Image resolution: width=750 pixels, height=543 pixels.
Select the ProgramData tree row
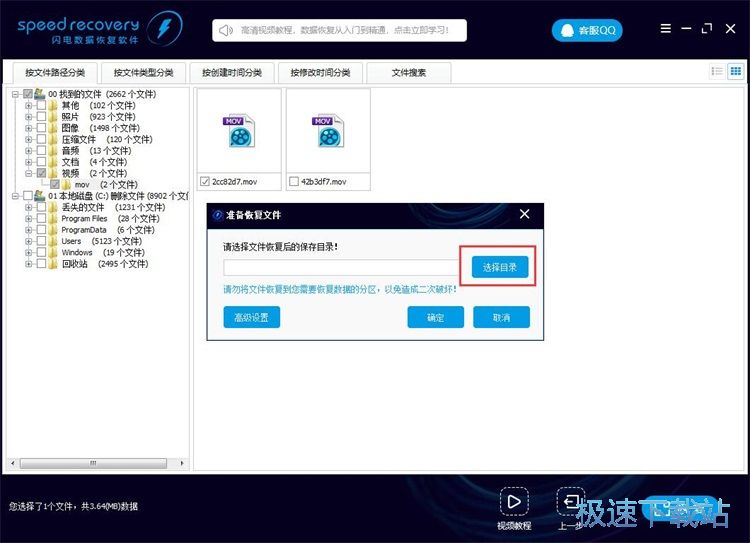[108, 230]
